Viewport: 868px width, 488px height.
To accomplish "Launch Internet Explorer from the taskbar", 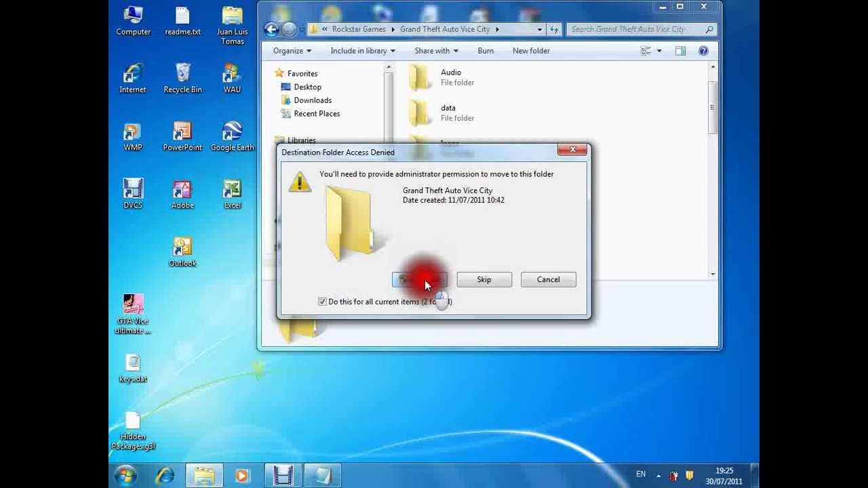I will point(165,476).
